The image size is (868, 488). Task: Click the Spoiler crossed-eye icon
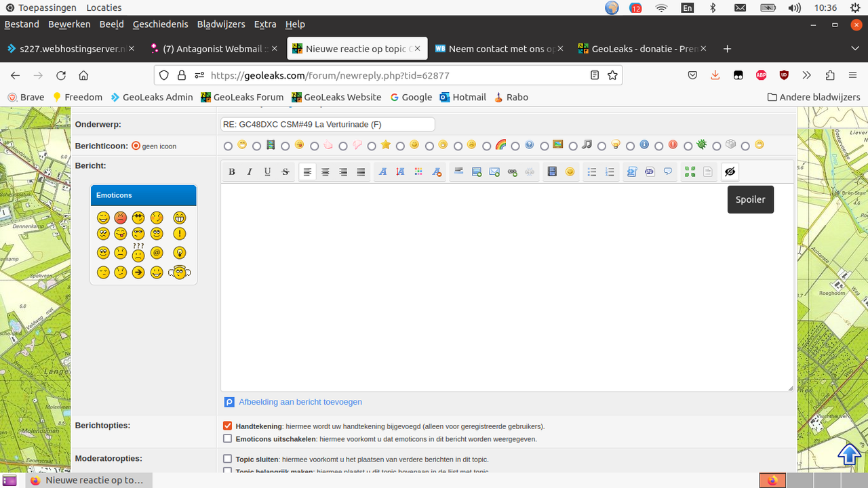pos(730,172)
